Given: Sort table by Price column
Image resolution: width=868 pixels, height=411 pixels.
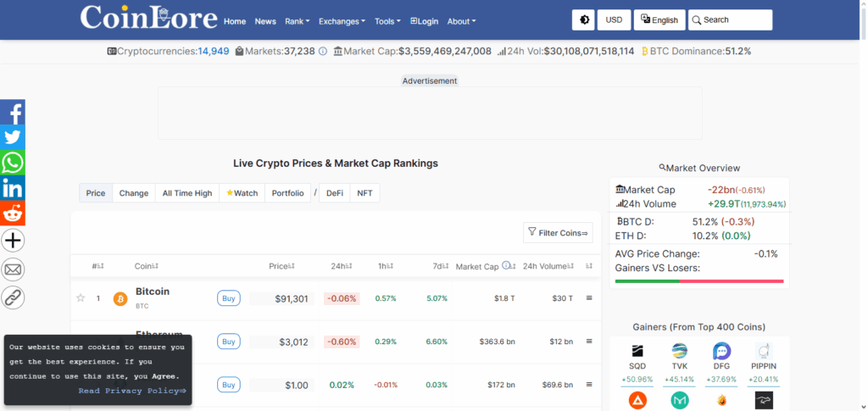Looking at the screenshot, I should click(281, 266).
